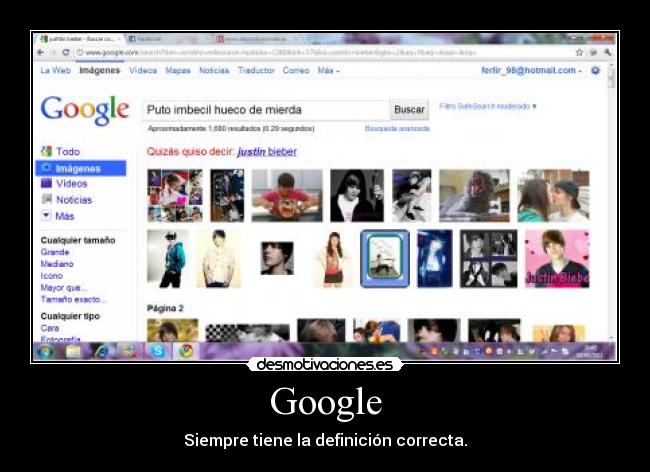Viewport: 650px width, 472px height.
Task: Go to Videos in the top navigation bar
Action: point(143,70)
